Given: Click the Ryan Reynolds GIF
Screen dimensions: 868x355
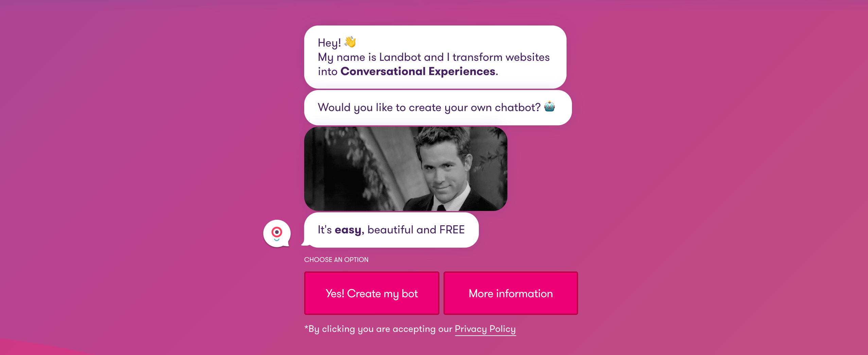Looking at the screenshot, I should click(405, 169).
